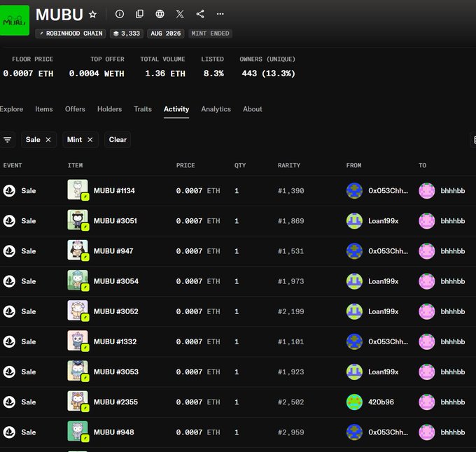The height and width of the screenshot is (452, 476).
Task: Clear all activity filters
Action: click(118, 139)
